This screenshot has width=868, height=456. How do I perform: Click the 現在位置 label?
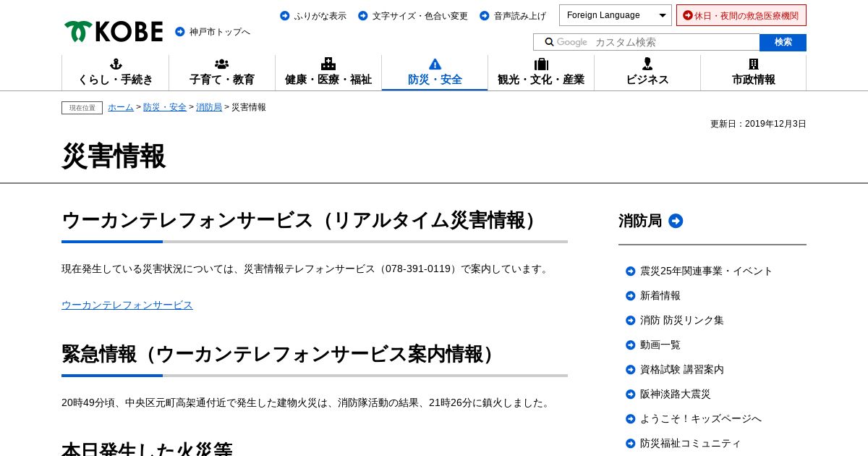[x=82, y=108]
